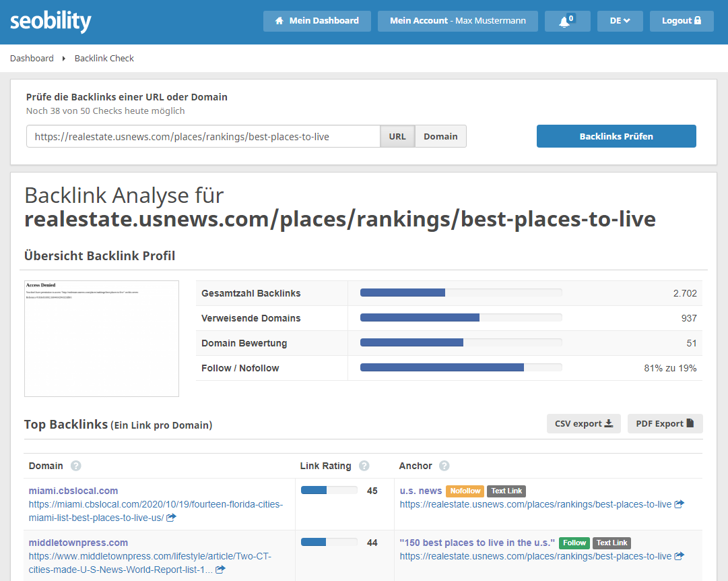
Task: Click 'Gesamtzahl Backlinks' label
Action: pyautogui.click(x=251, y=293)
